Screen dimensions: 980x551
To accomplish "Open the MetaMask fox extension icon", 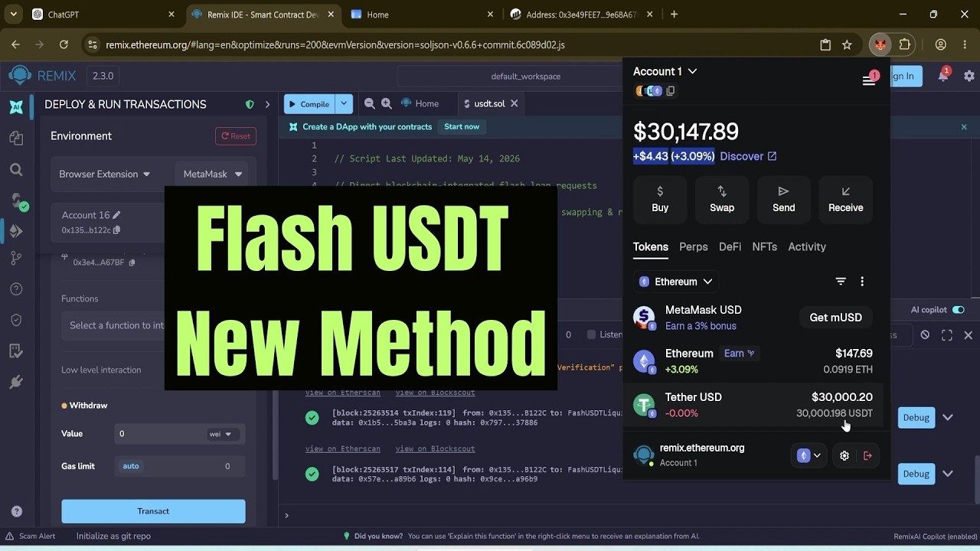I will pos(880,45).
